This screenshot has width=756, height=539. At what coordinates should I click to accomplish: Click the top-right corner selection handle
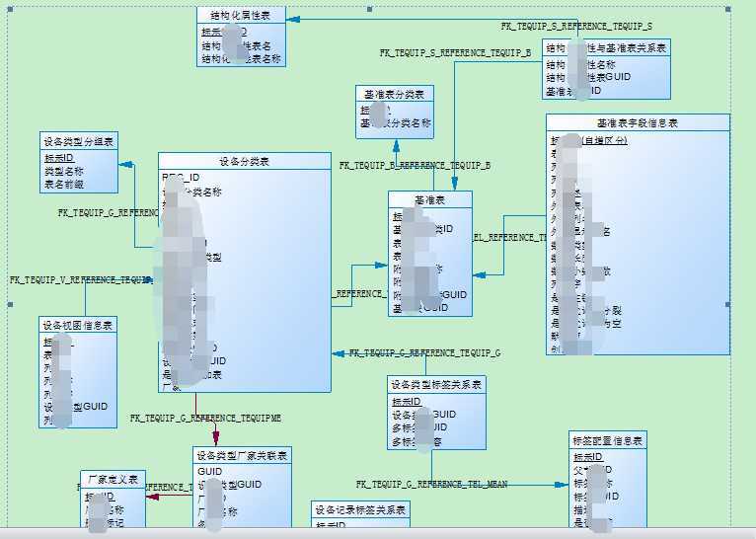[728, 9]
